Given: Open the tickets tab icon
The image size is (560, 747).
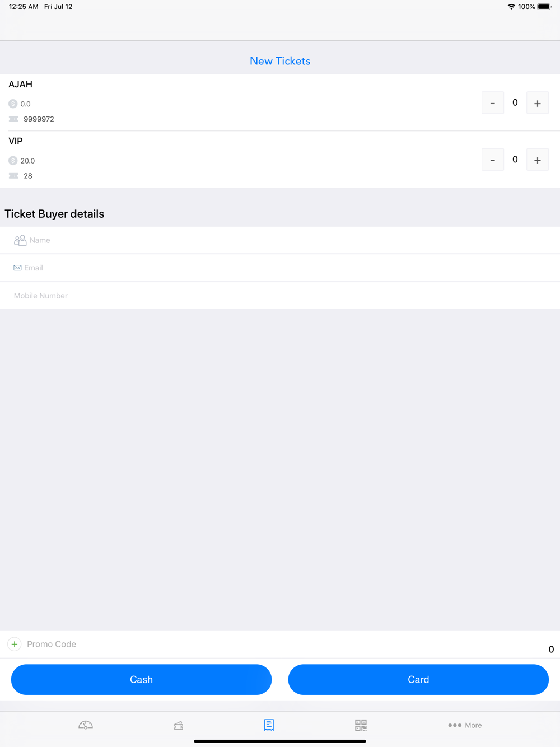Looking at the screenshot, I should point(179,725).
